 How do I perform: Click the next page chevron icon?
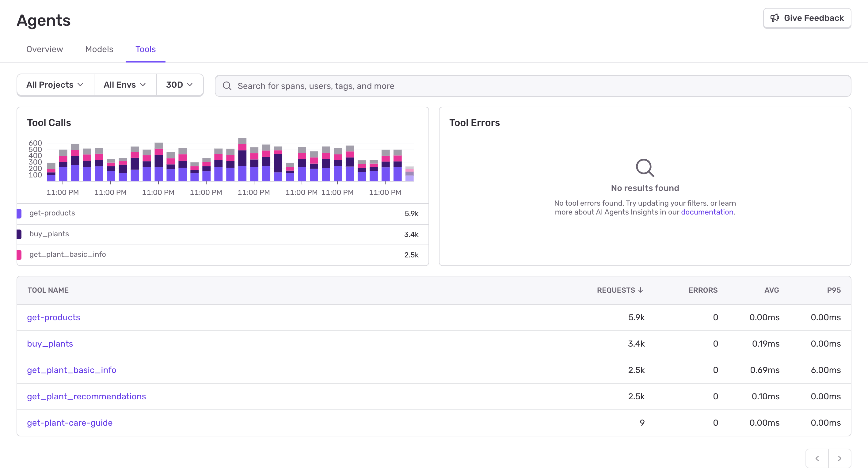point(839,458)
